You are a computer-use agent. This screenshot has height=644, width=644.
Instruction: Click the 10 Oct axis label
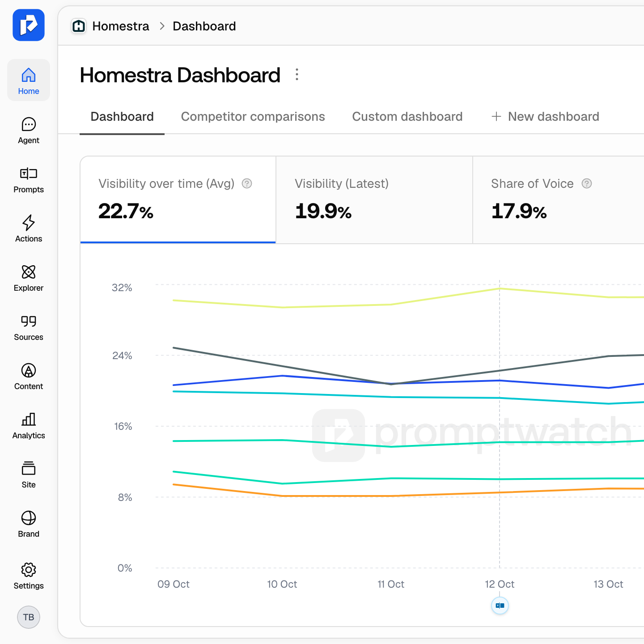(x=282, y=584)
